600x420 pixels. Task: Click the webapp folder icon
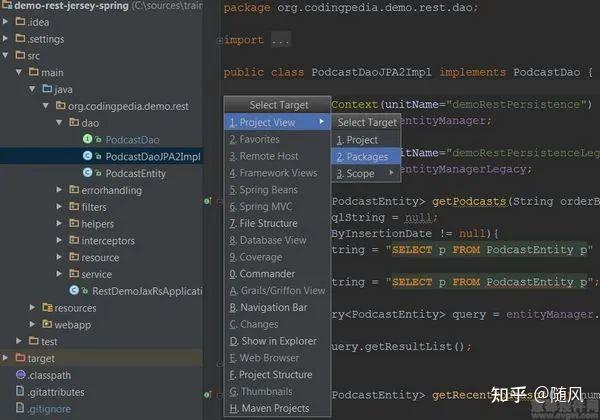(47, 324)
